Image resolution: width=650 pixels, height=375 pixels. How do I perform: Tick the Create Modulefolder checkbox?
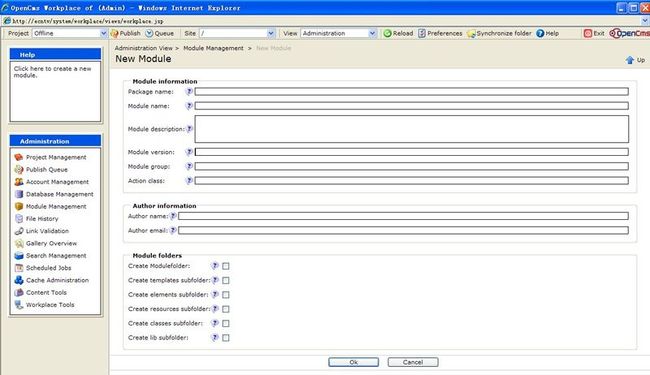point(226,266)
